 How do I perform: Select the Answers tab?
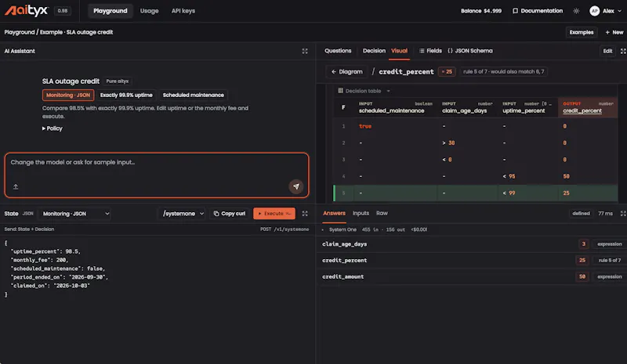pos(334,214)
